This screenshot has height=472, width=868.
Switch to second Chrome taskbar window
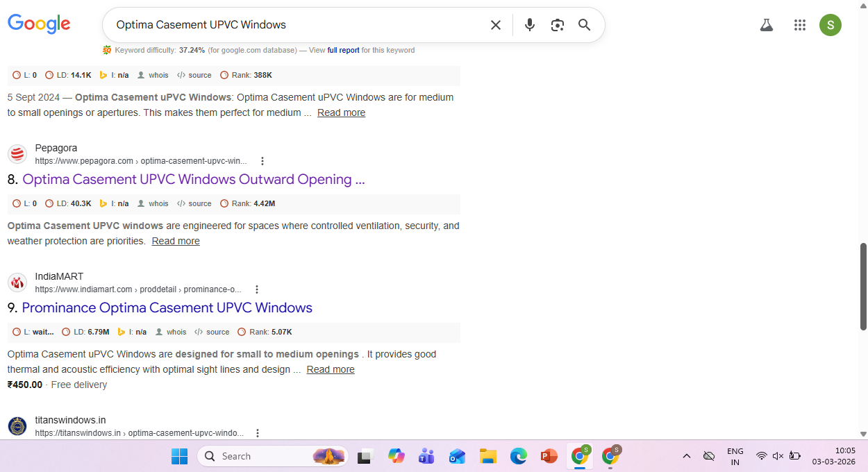pyautogui.click(x=610, y=456)
